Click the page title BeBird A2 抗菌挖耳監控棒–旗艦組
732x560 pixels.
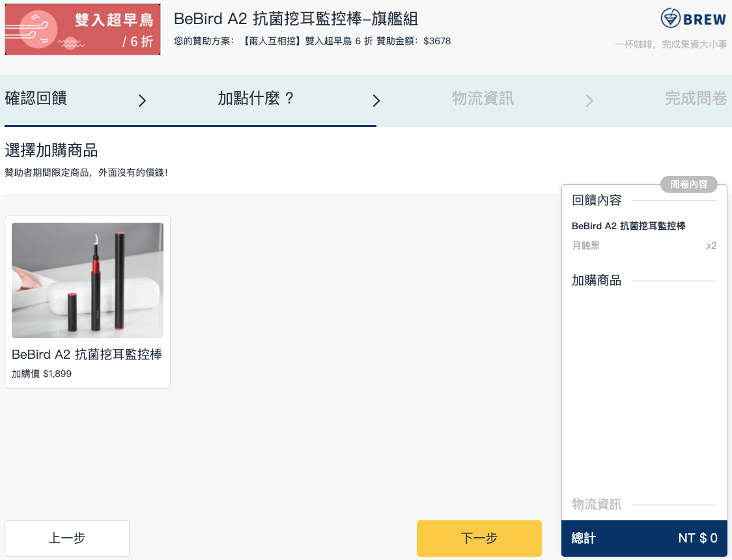click(x=296, y=19)
